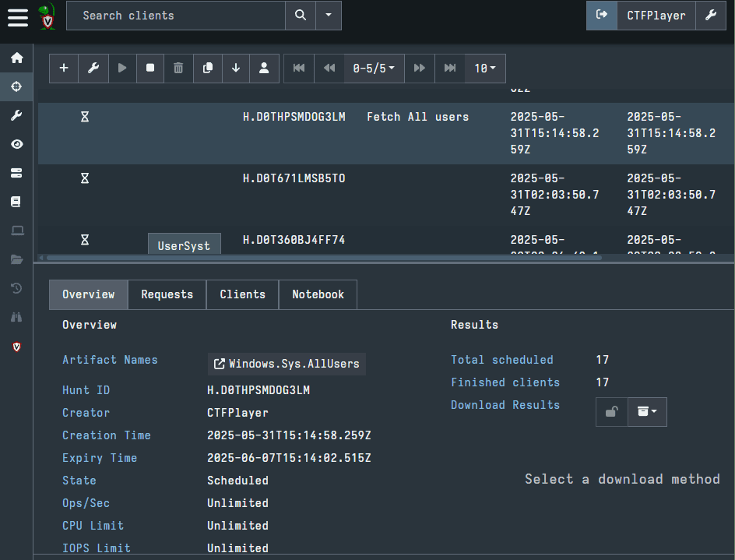Open the Hunt Manager crosshair in sidebar
The width and height of the screenshot is (735, 560).
(x=16, y=86)
